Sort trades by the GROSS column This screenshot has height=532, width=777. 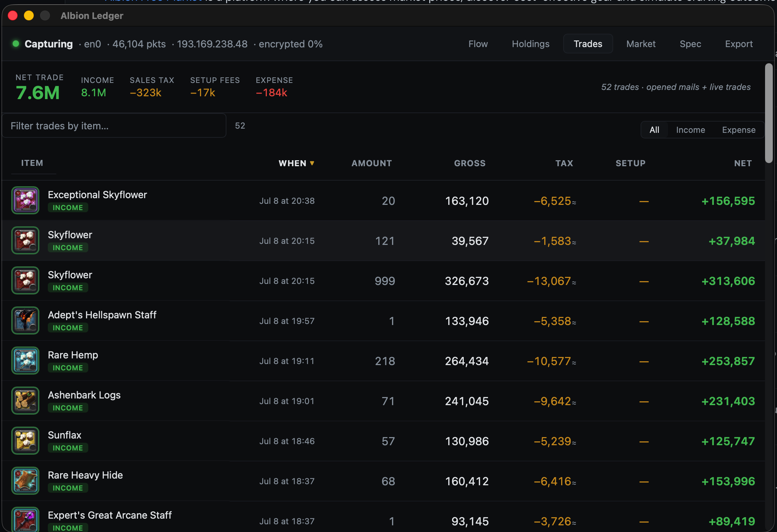[470, 163]
